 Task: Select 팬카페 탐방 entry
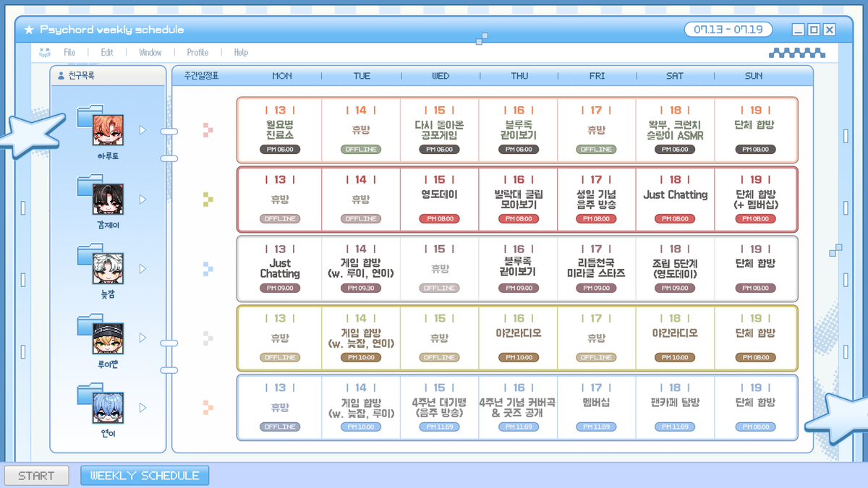pos(676,403)
